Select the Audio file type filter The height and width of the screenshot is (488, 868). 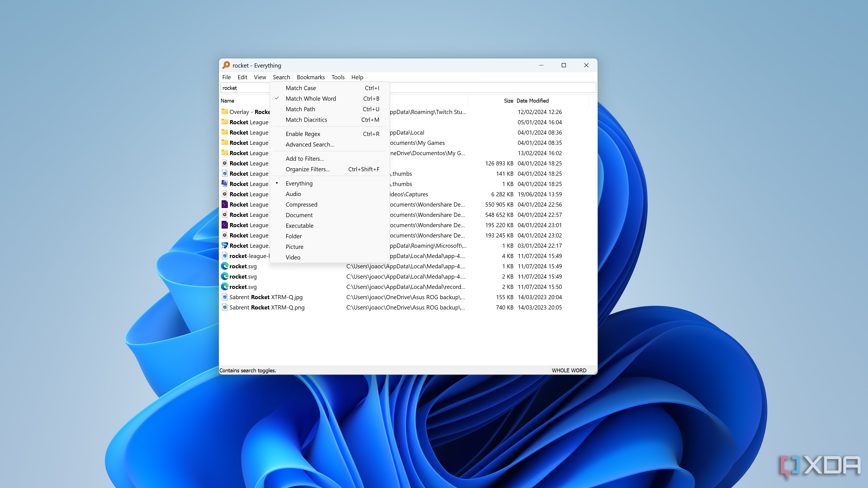click(x=293, y=194)
